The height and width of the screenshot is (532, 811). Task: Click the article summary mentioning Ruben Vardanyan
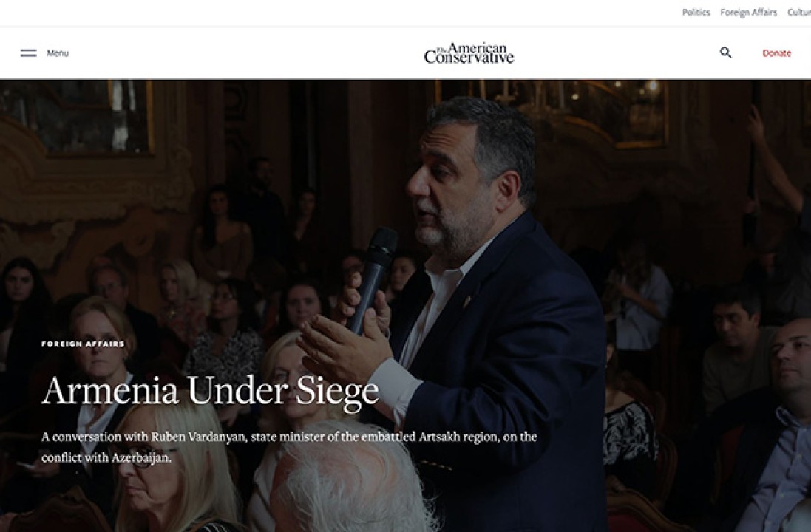click(289, 447)
